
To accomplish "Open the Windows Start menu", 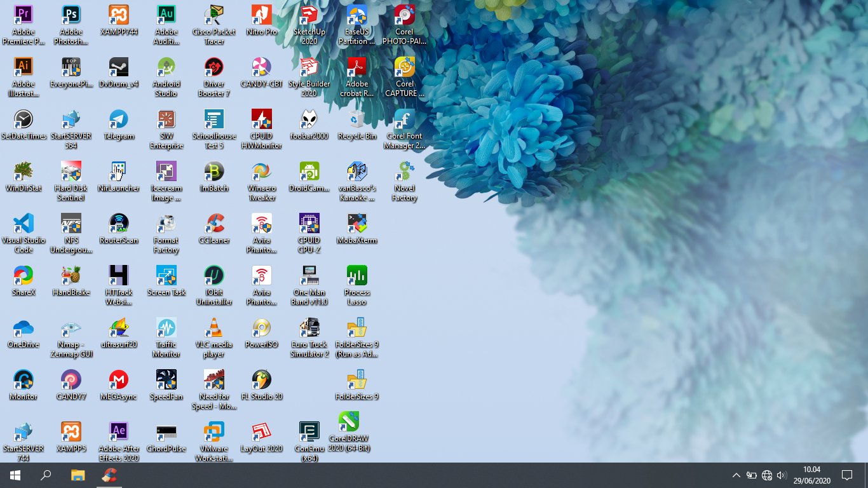I will click(15, 475).
